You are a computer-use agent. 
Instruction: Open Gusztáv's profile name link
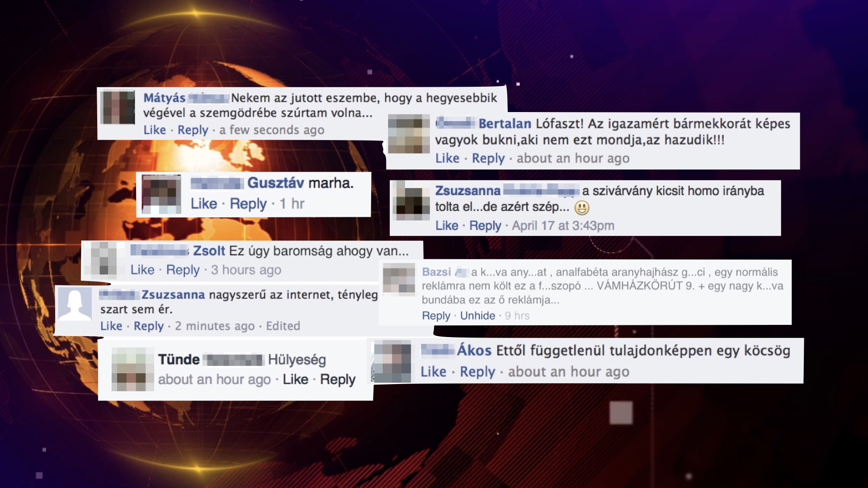pos(275,183)
